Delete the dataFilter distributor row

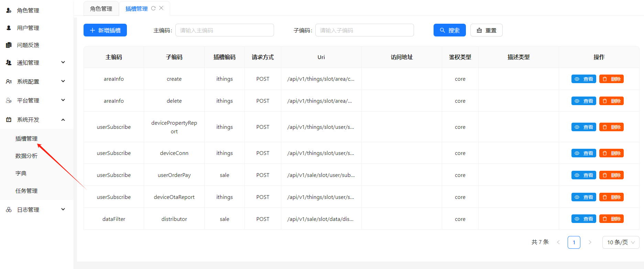611,219
